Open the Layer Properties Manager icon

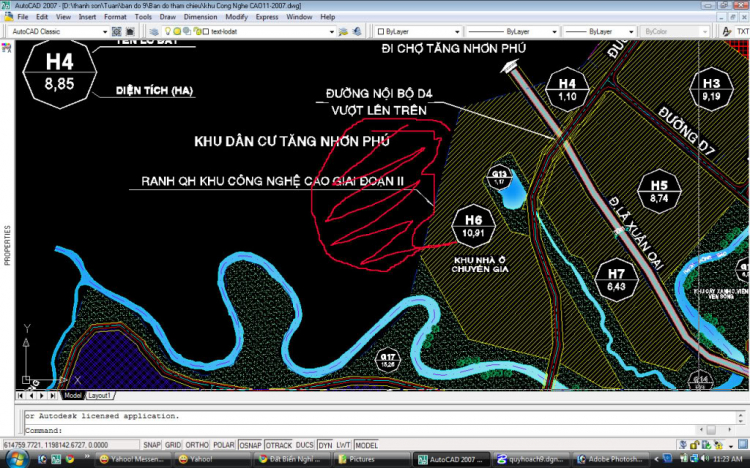pyautogui.click(x=154, y=32)
